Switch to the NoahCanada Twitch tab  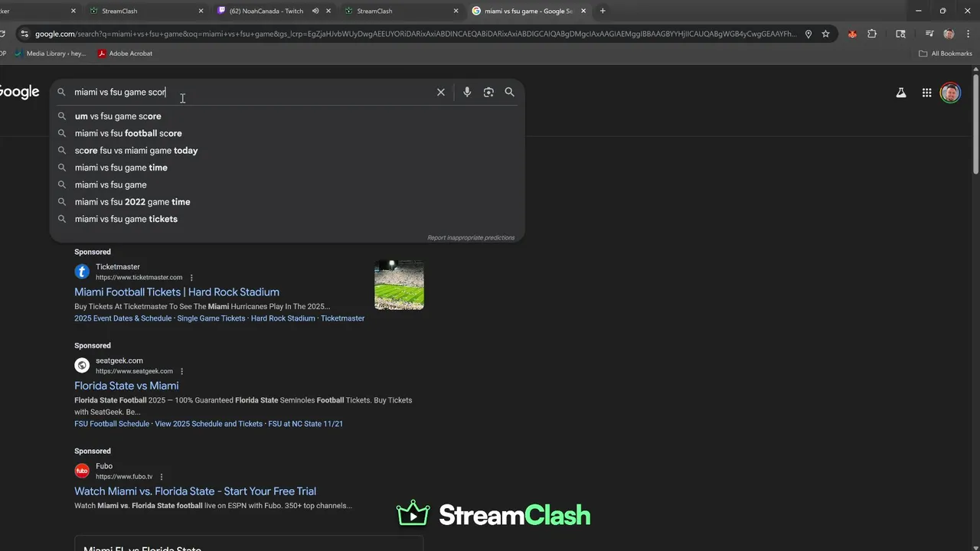266,11
